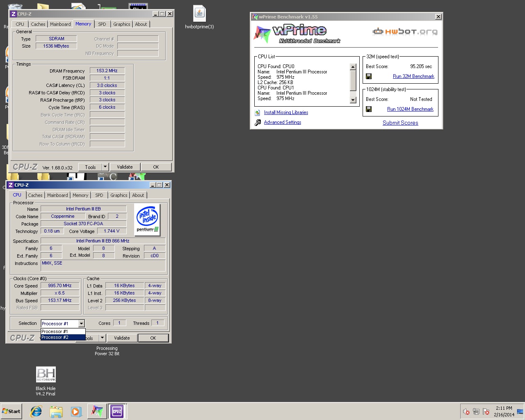The height and width of the screenshot is (420, 525).
Task: Open Windows Explorer from the taskbar
Action: pos(56,411)
